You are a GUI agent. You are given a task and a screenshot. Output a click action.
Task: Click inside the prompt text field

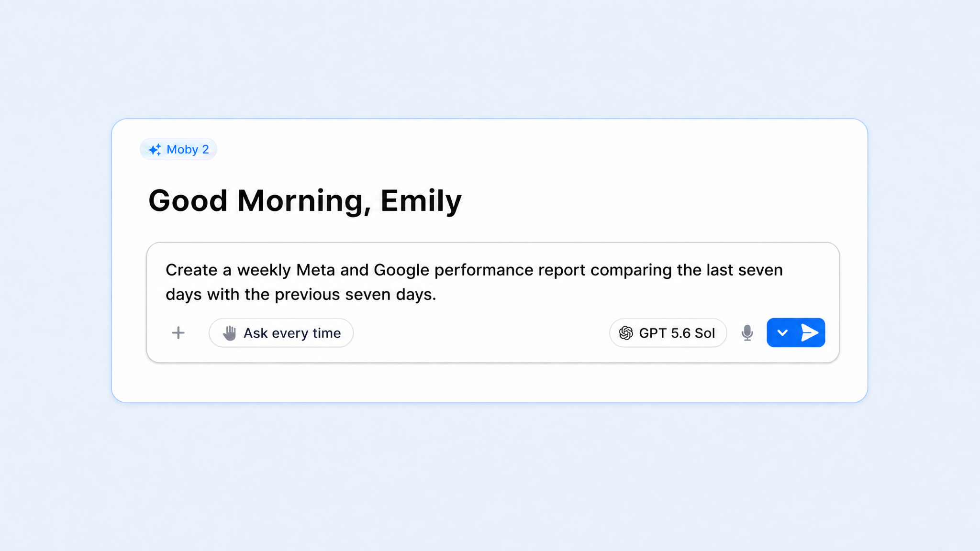tap(493, 282)
